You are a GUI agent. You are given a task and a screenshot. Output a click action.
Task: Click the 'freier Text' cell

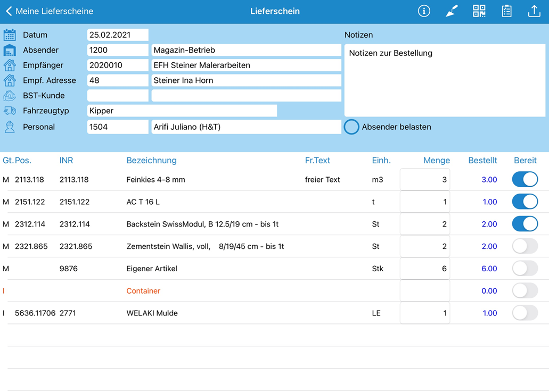pos(323,180)
